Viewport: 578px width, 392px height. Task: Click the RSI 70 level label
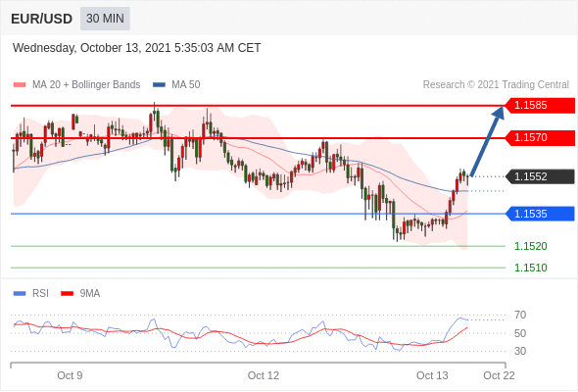click(520, 315)
